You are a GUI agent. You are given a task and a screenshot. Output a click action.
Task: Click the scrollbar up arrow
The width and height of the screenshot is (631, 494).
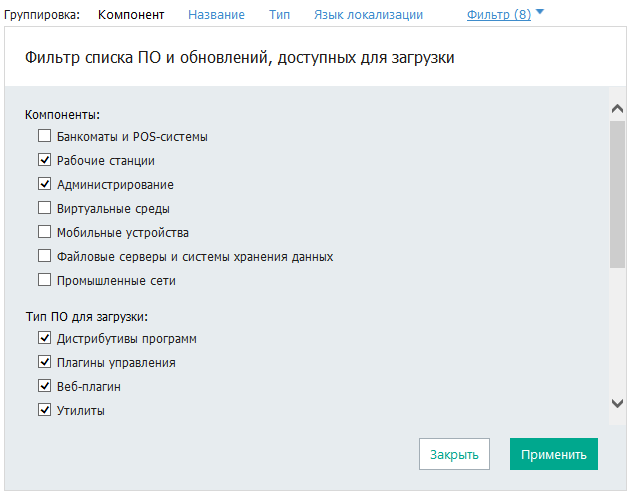coord(617,109)
